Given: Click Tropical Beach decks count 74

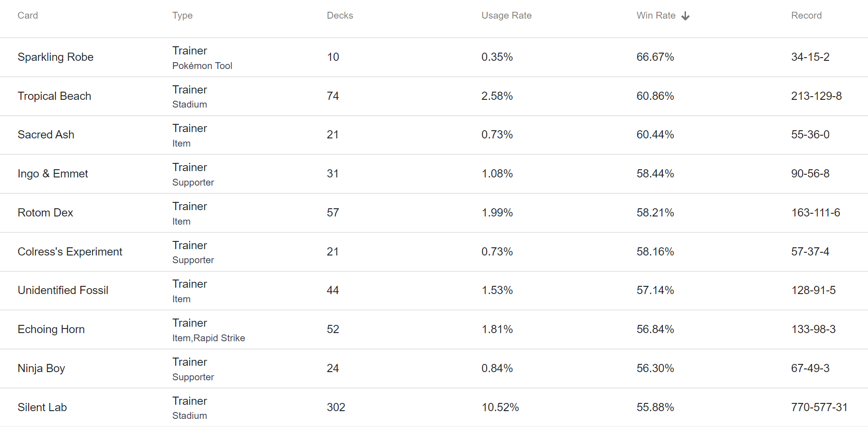Looking at the screenshot, I should tap(333, 96).
